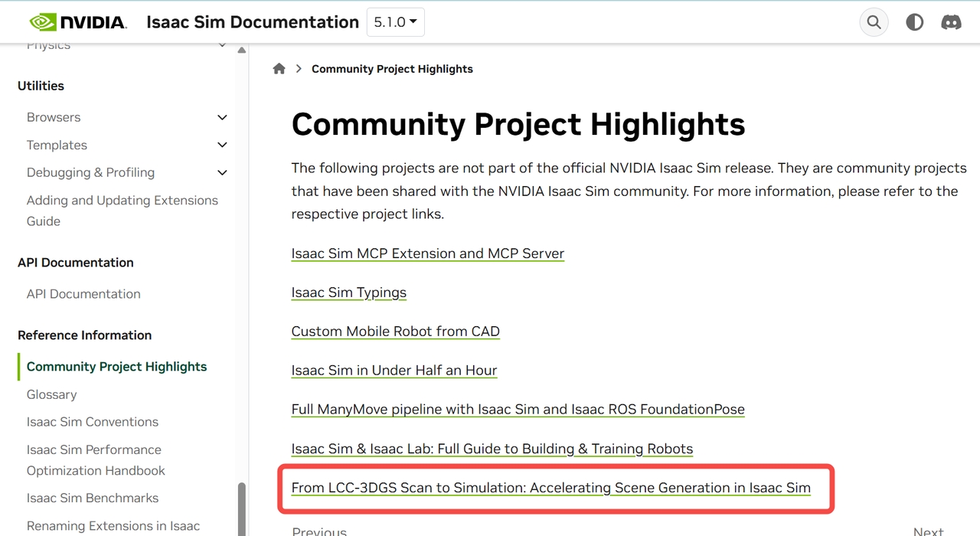Click the Utilities section heading

(x=41, y=86)
